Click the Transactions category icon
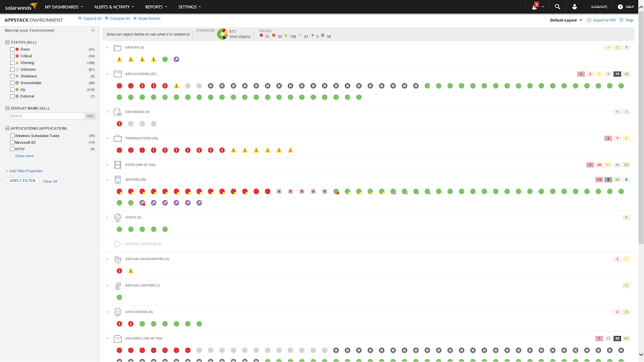The height and width of the screenshot is (362, 644). coord(118,138)
